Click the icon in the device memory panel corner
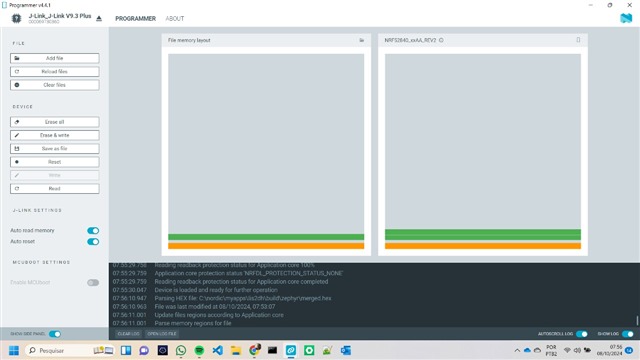Image resolution: width=640 pixels, height=360 pixels. [x=578, y=40]
